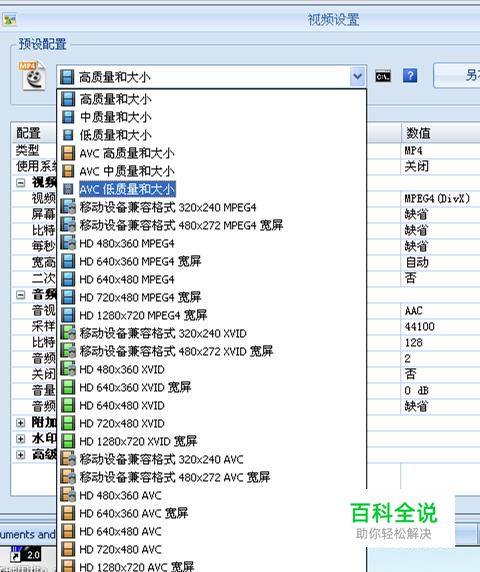Select HD 720x480 MPEG4 宽屏 option
Viewport: 480px width, 572px height.
coord(212,297)
